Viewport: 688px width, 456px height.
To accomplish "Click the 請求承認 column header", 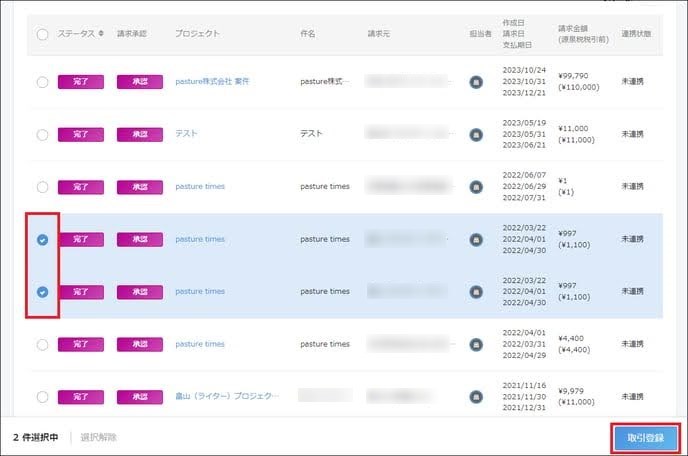I will tap(132, 33).
